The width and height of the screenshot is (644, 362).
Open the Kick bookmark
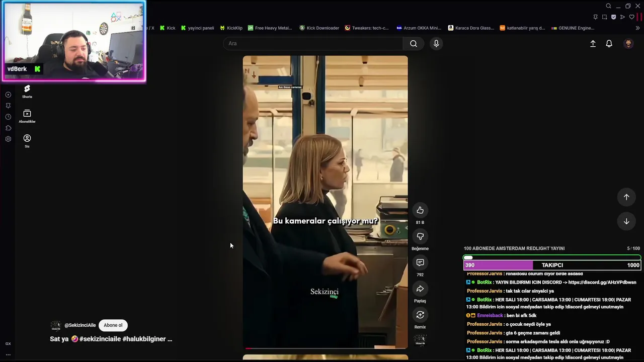(x=168, y=28)
